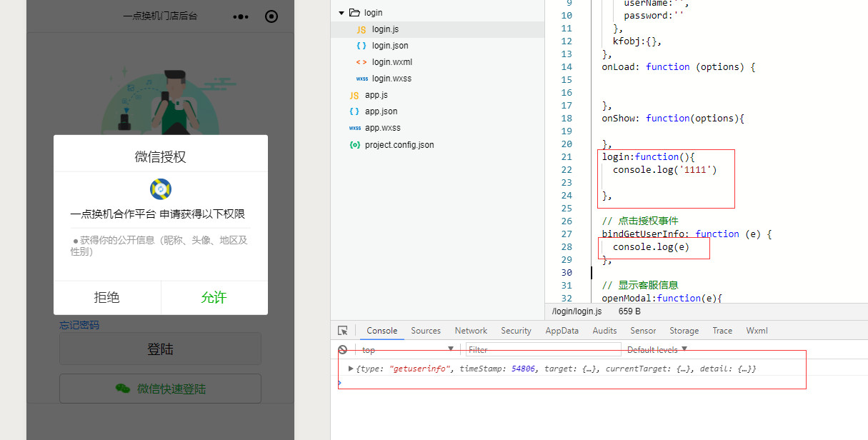Open the Storage tab
Screen dimensions: 868x440
coord(684,331)
